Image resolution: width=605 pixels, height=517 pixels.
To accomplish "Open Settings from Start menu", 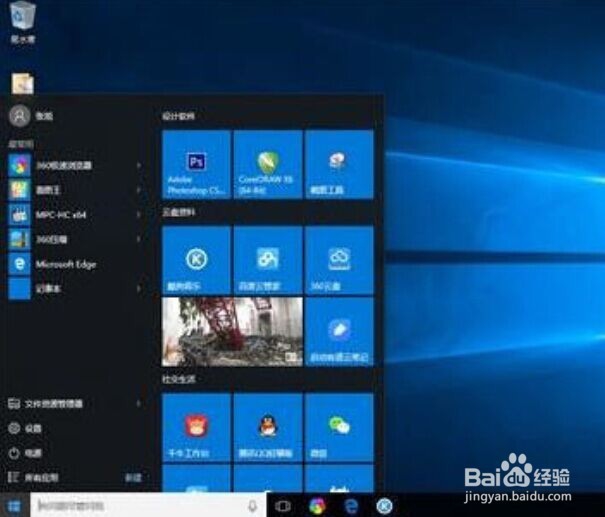I will 25,428.
